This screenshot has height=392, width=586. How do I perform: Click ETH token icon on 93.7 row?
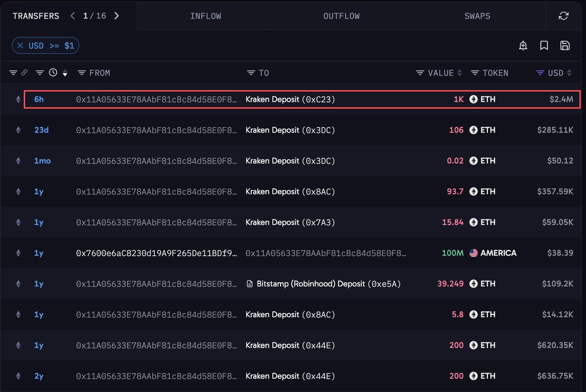click(x=474, y=191)
